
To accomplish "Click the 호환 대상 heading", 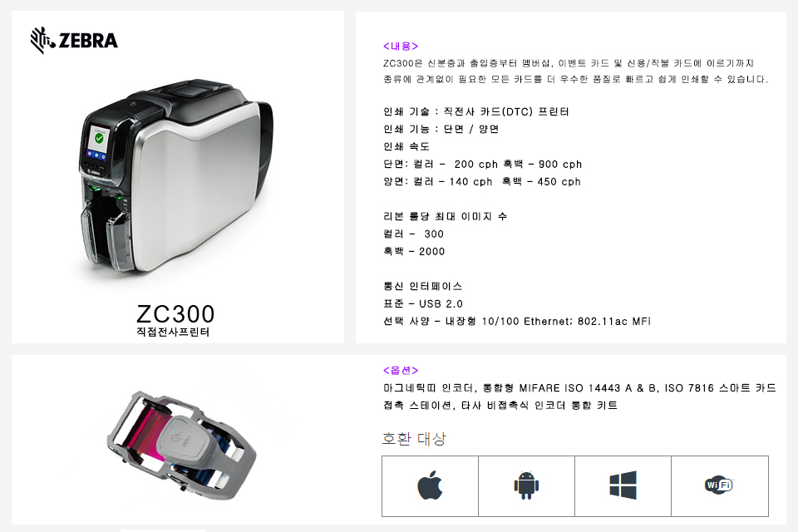I will [x=414, y=438].
